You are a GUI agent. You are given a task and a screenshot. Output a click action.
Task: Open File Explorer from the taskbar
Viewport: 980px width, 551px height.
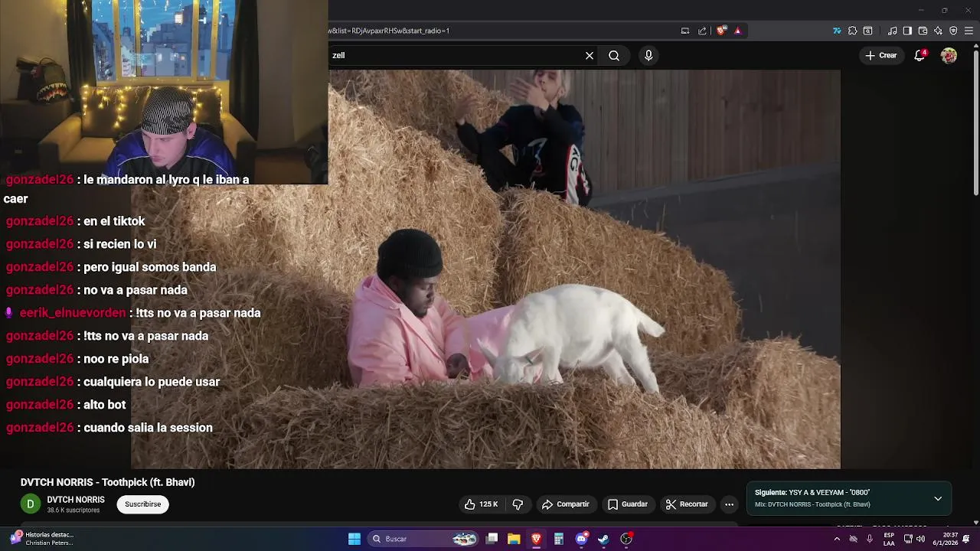tap(514, 539)
